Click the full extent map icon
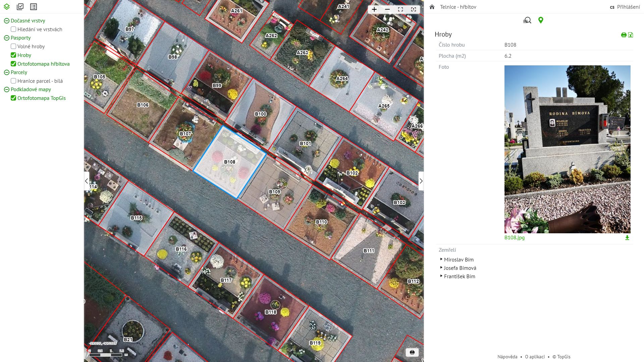 (x=400, y=9)
